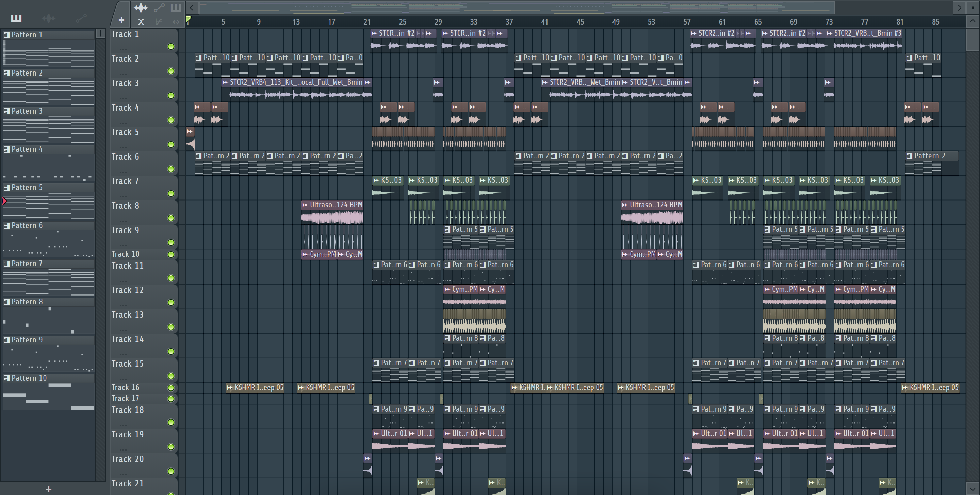Image resolution: width=980 pixels, height=495 pixels.
Task: Click the stretch arrows icon in the toolbar
Action: pyautogui.click(x=176, y=22)
